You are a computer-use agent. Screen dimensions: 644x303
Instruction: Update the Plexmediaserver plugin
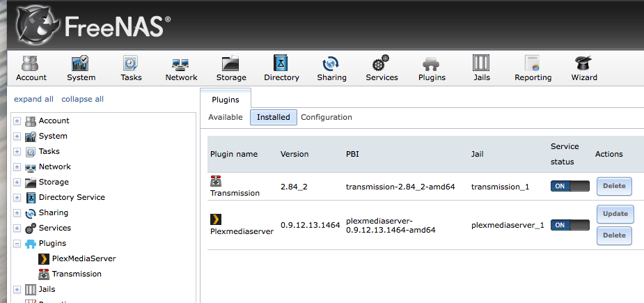pos(615,214)
